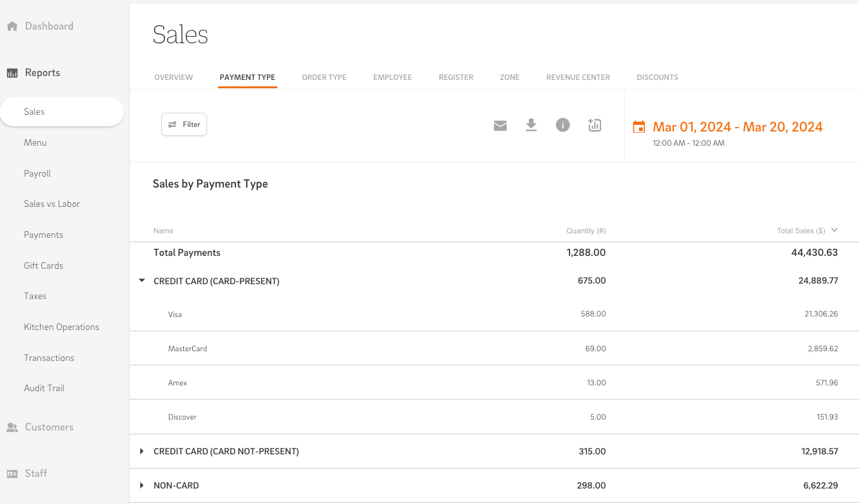Click the 12:00 AM - 12:00 AM time range
Screen dimensions: 859x504
tap(689, 143)
